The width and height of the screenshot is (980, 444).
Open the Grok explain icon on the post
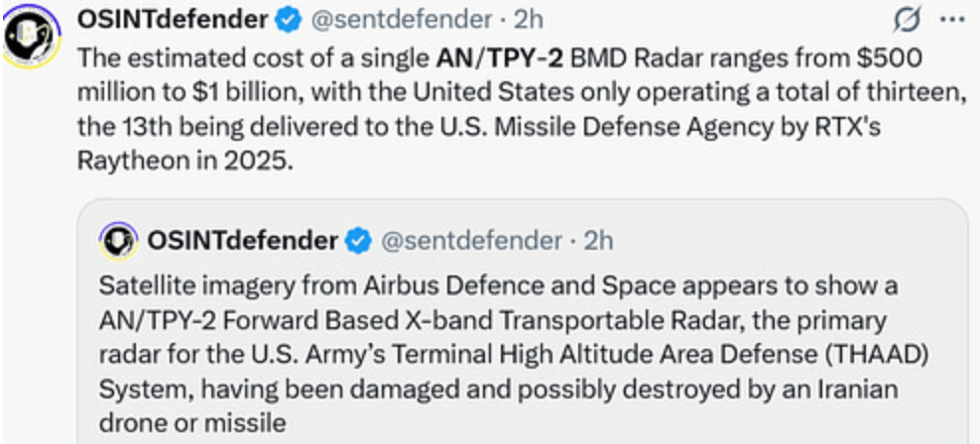coord(909,20)
